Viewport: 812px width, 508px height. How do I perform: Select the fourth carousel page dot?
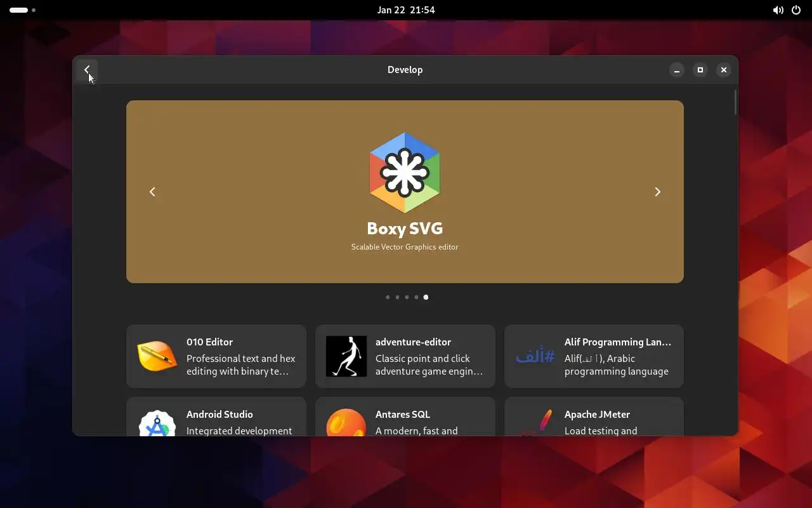tap(416, 297)
